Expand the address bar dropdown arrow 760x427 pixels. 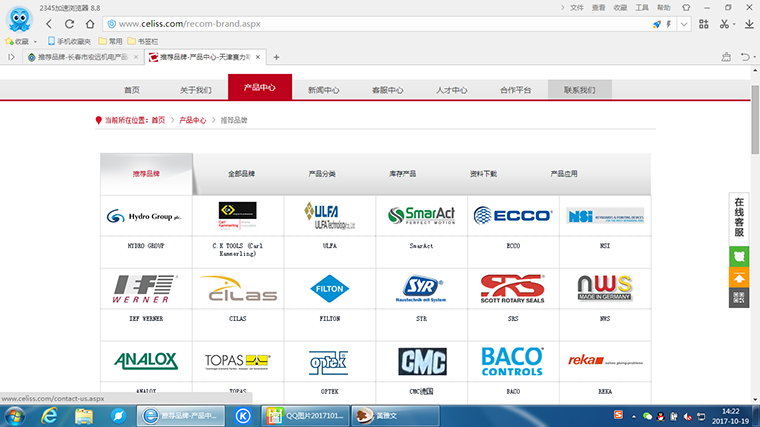click(x=684, y=24)
